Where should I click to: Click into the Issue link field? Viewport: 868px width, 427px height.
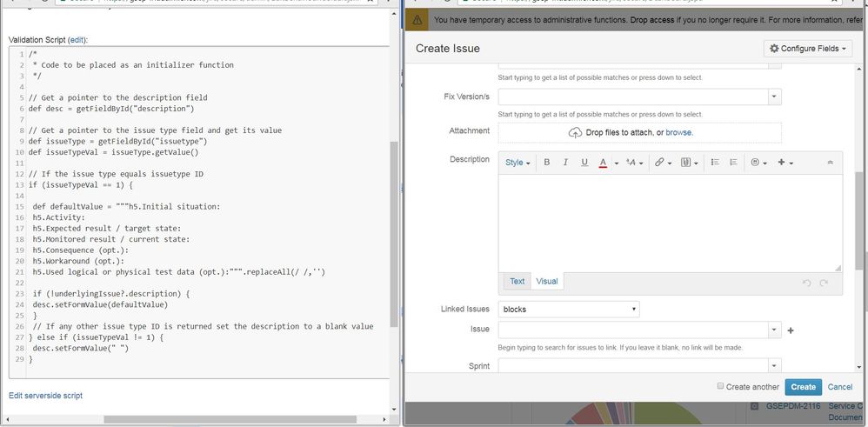(632, 330)
